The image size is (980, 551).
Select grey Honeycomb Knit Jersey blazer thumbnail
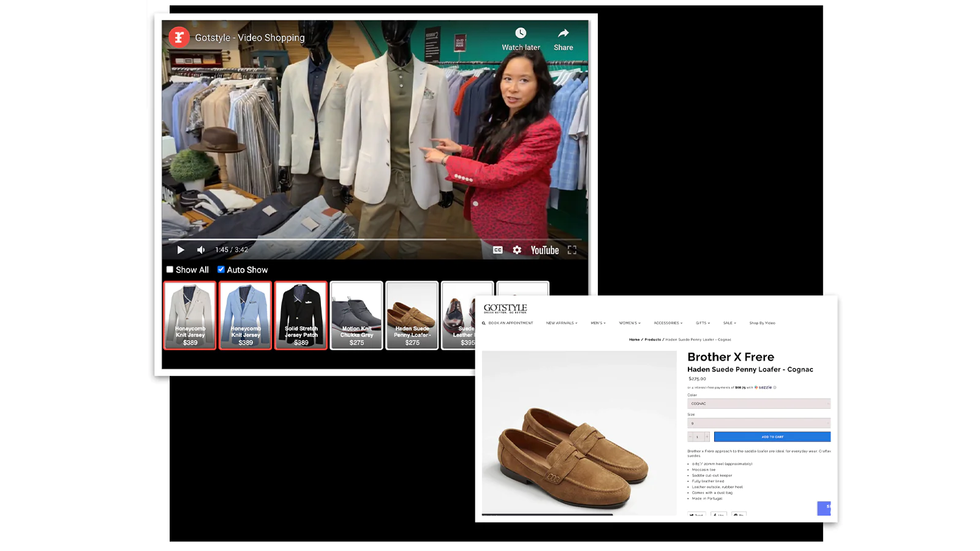pos(190,315)
